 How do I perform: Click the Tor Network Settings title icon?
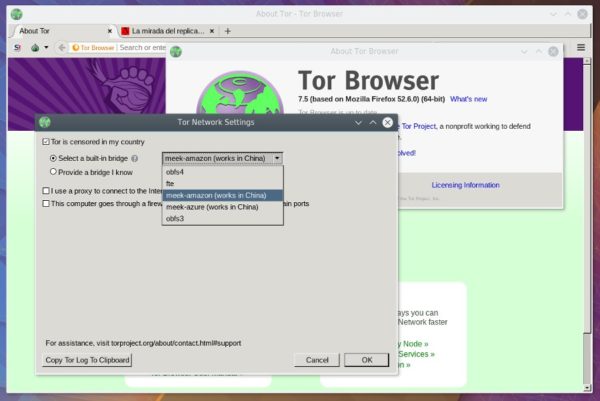(45, 122)
